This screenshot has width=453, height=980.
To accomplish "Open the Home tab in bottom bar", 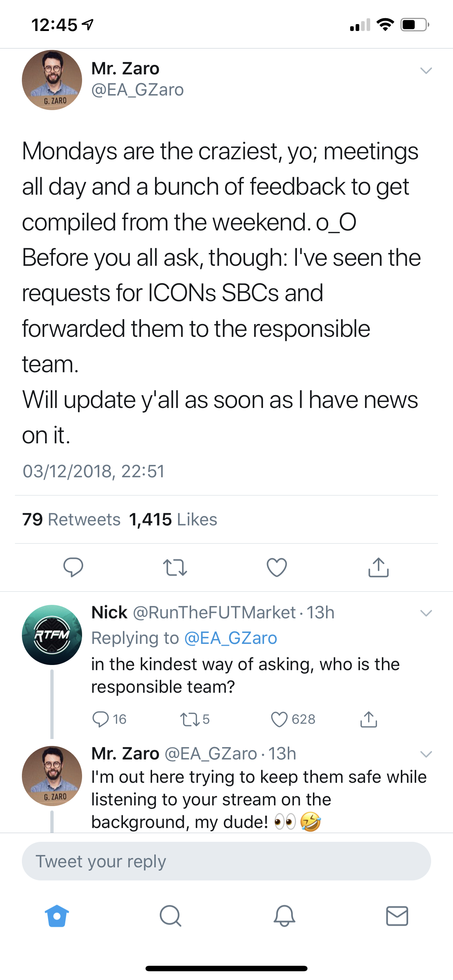I will pyautogui.click(x=57, y=916).
